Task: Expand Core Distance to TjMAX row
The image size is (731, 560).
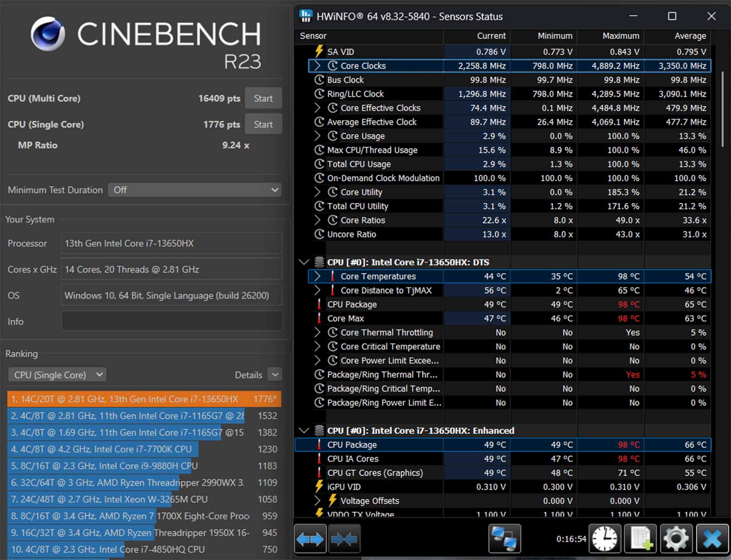Action: click(x=317, y=290)
